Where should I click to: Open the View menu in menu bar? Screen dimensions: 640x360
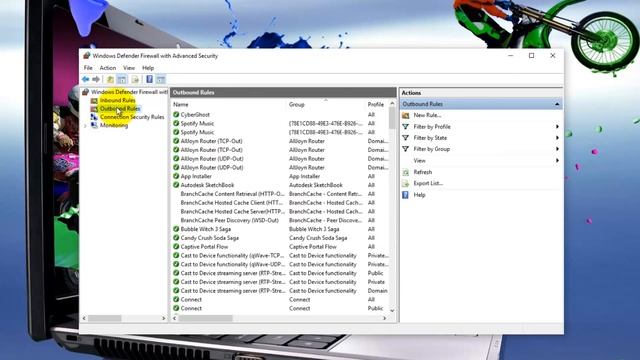click(x=129, y=68)
